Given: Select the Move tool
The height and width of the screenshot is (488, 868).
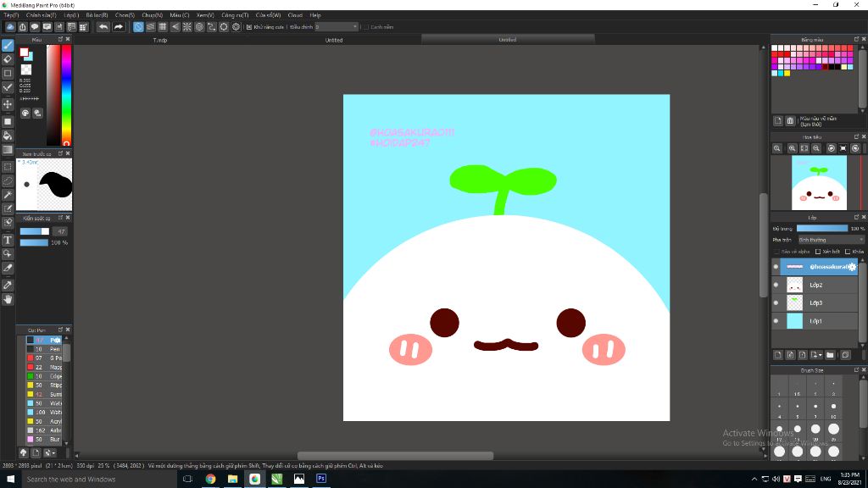Looking at the screenshot, I should click(8, 104).
